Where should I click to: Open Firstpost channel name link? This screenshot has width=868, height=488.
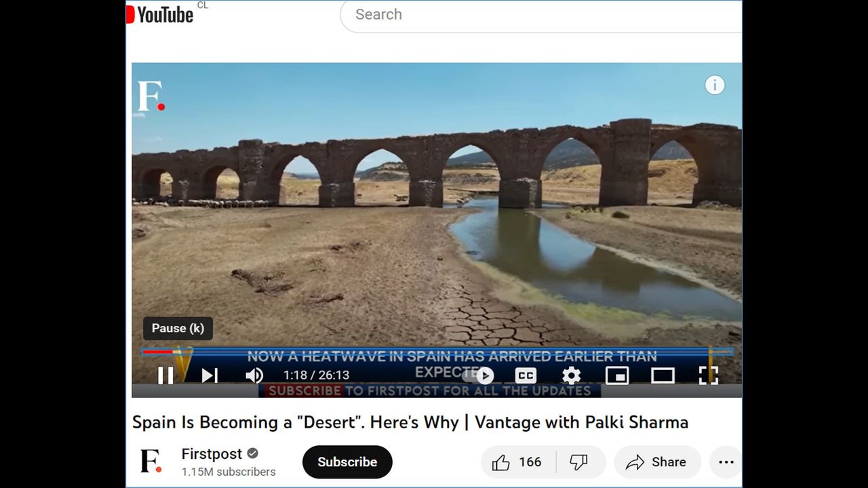[210, 454]
